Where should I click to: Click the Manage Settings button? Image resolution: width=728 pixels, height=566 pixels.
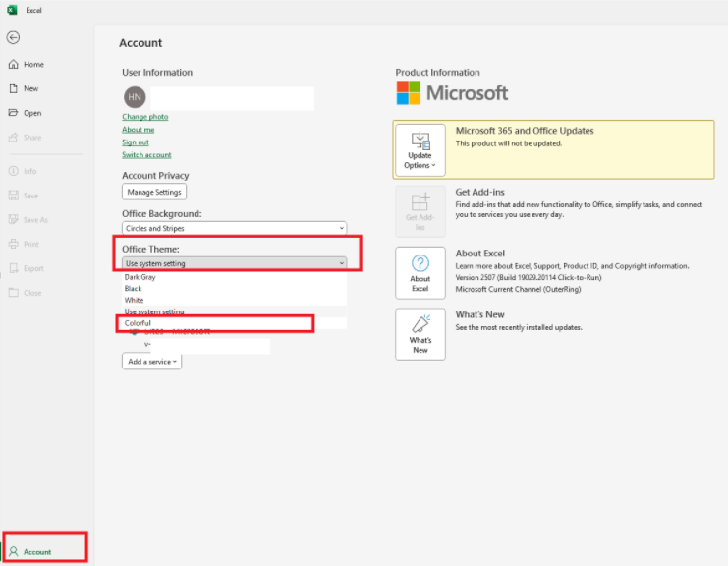[154, 192]
